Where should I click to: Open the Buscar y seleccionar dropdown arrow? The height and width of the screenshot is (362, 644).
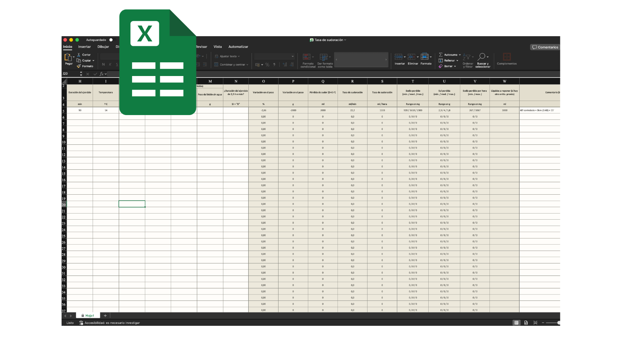coord(488,57)
